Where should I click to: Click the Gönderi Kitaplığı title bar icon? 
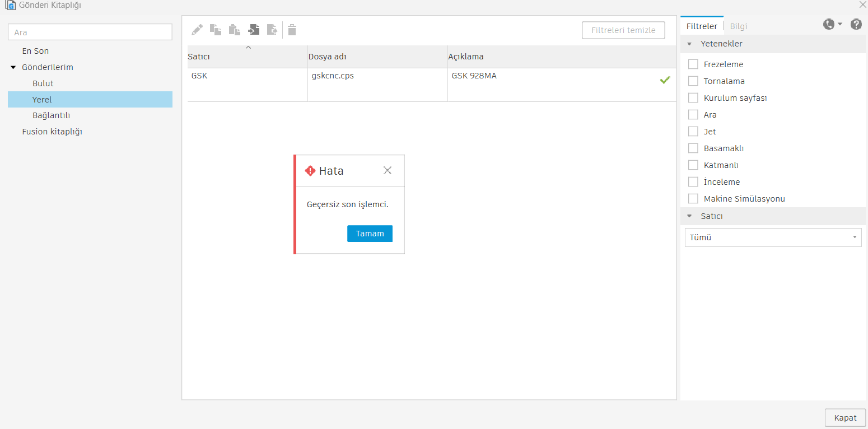pyautogui.click(x=10, y=5)
